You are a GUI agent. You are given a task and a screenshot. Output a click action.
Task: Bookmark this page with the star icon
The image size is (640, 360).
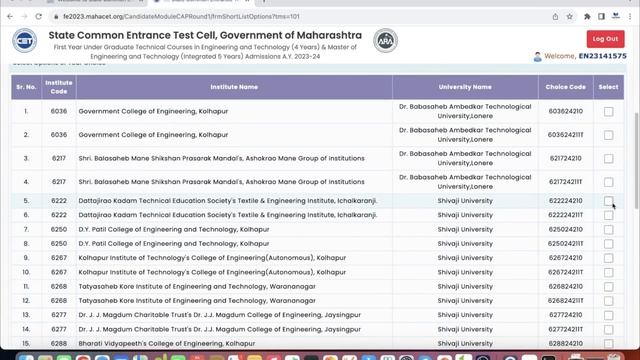pyautogui.click(x=569, y=17)
